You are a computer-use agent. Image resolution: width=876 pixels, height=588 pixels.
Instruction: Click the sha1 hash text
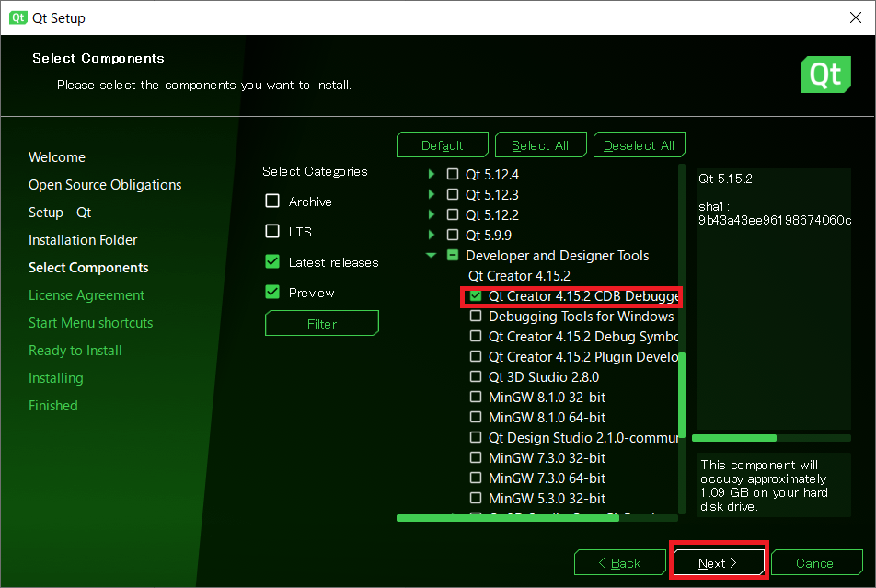(x=775, y=220)
